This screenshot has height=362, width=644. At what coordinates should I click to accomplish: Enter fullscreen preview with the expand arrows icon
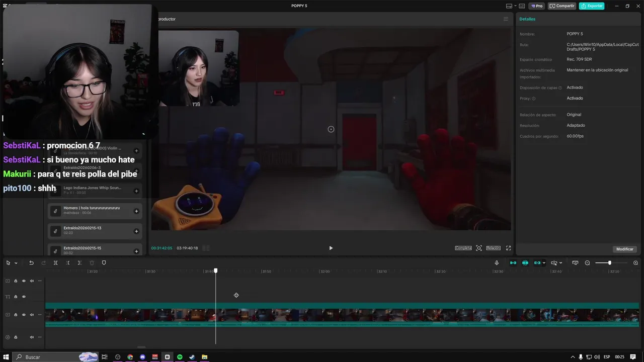(508, 248)
